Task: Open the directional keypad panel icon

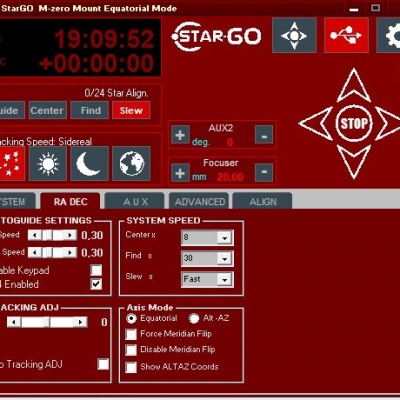Action: (294, 35)
